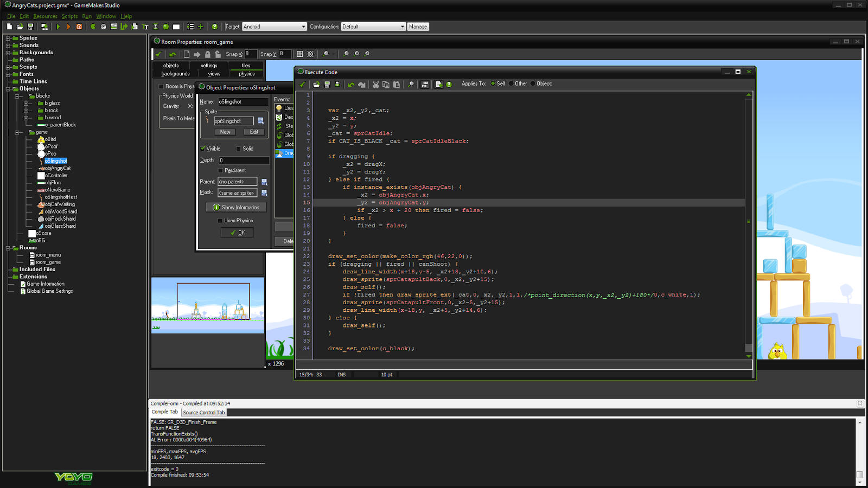Open the Create Sound toolbar icon
Screen dimensions: 868x488
[x=104, y=26]
